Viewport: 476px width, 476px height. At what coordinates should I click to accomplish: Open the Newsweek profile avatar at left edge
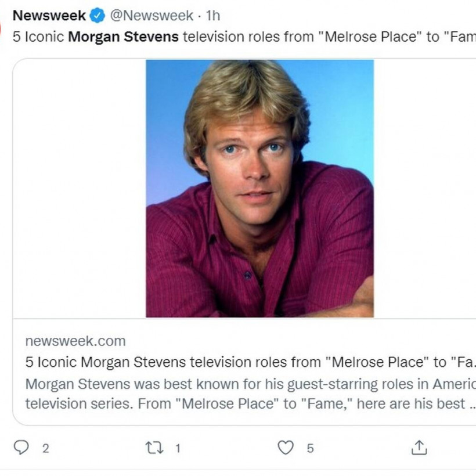click(2, 28)
